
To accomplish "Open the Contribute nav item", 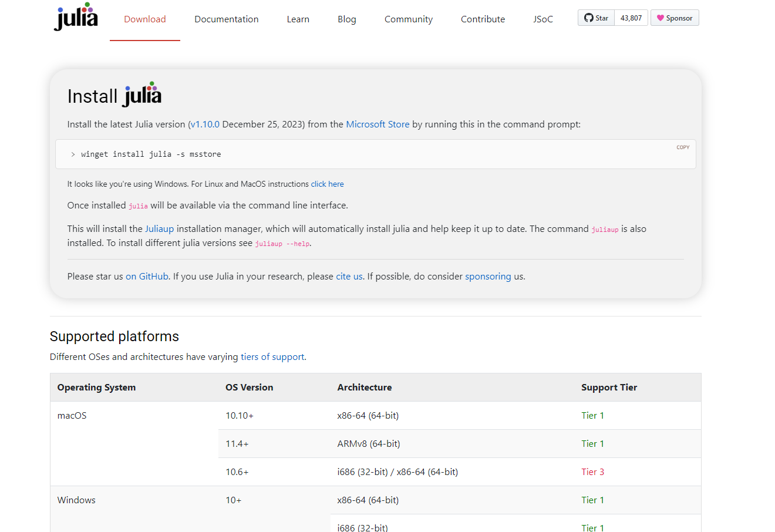I will click(x=483, y=19).
